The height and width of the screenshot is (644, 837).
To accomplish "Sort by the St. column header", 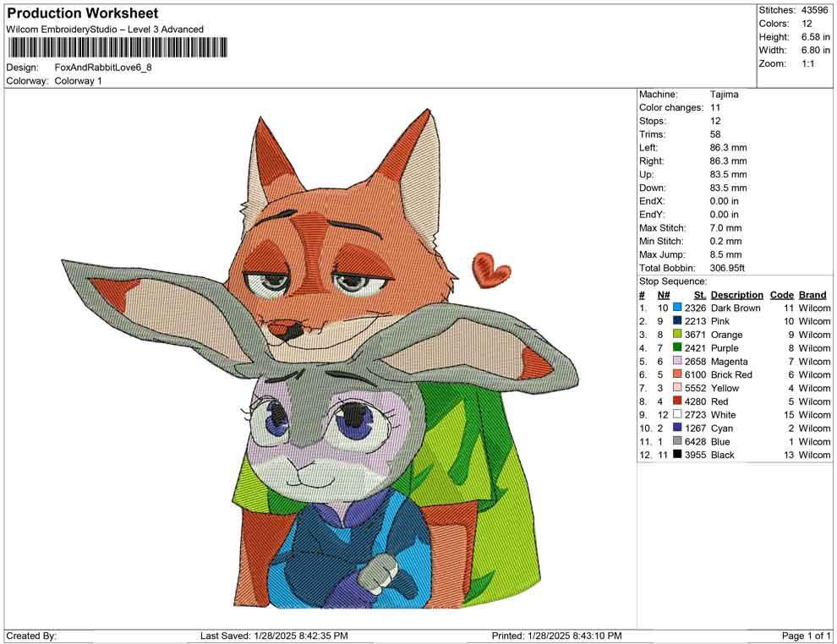I will (699, 294).
